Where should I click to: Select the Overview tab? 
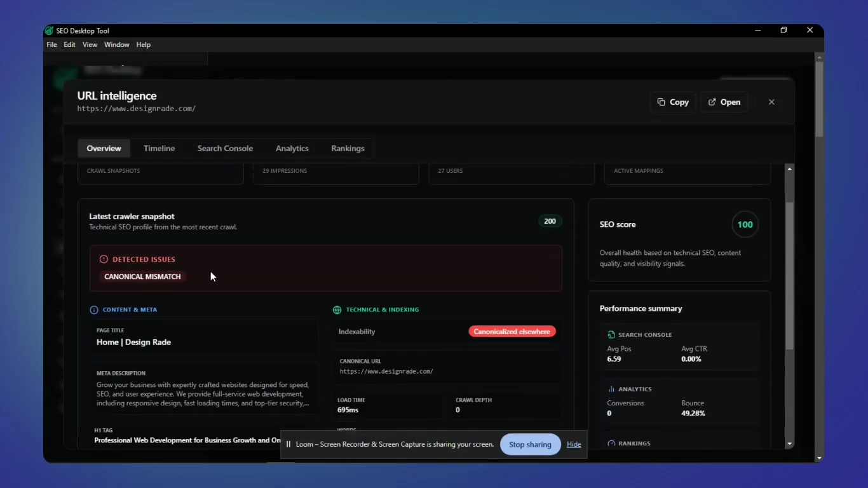104,148
